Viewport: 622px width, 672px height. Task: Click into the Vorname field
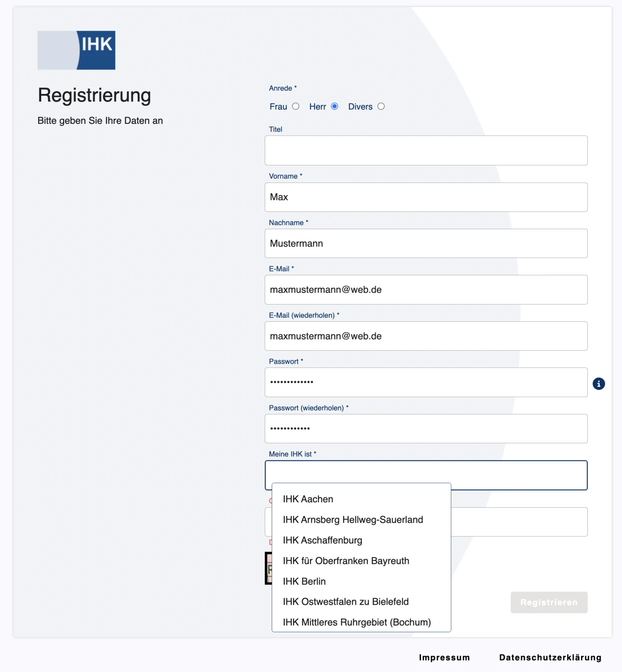coord(426,197)
